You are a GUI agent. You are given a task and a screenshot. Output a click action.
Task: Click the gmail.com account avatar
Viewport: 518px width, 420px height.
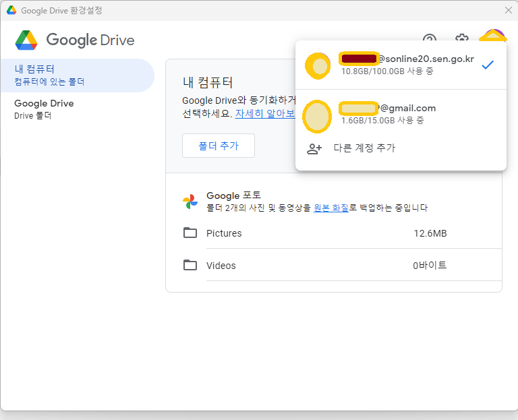tap(317, 117)
